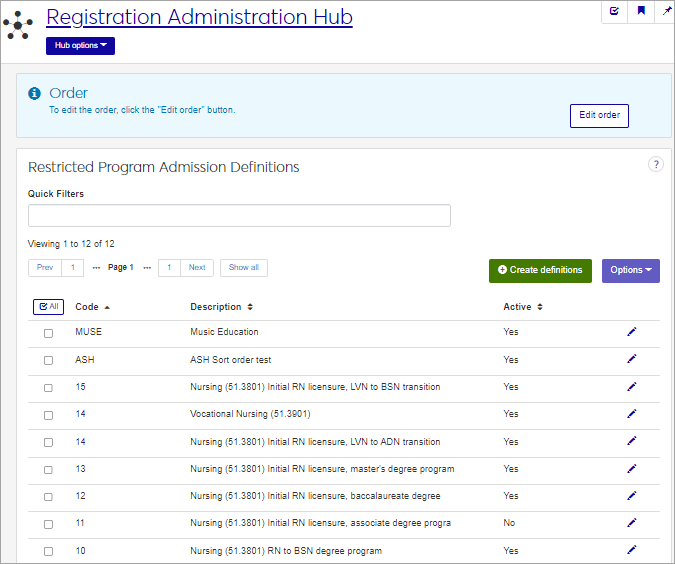Sort by the Active column header
The width and height of the screenshot is (675, 564).
pos(522,307)
